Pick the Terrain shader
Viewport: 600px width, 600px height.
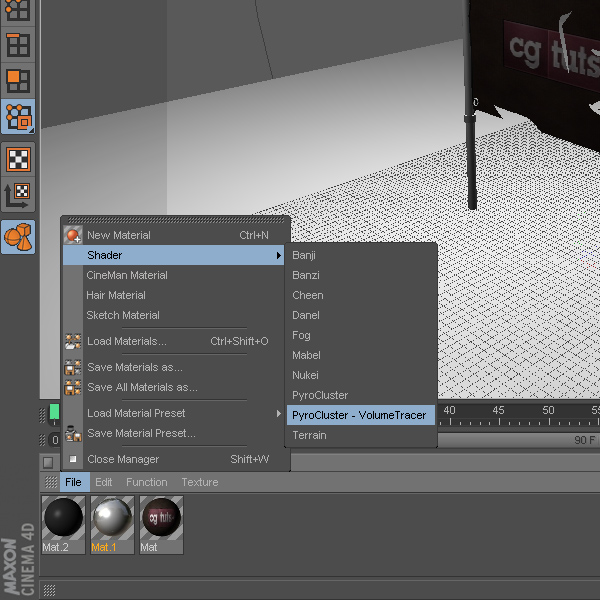pos(361,435)
